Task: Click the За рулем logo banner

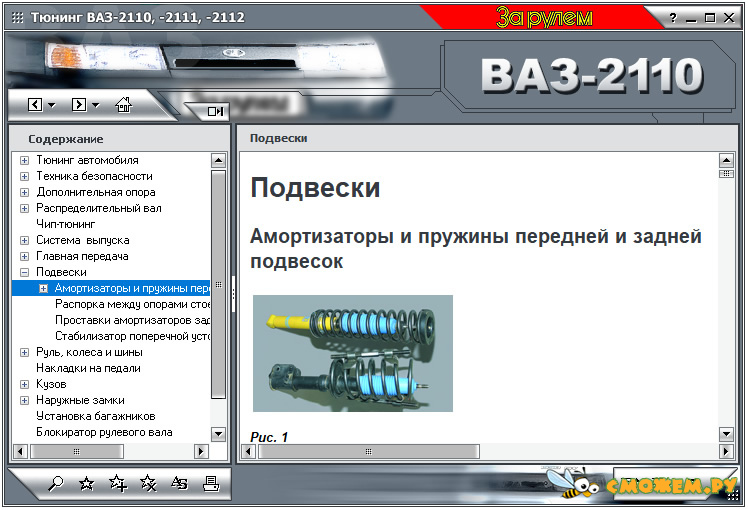Action: click(544, 18)
